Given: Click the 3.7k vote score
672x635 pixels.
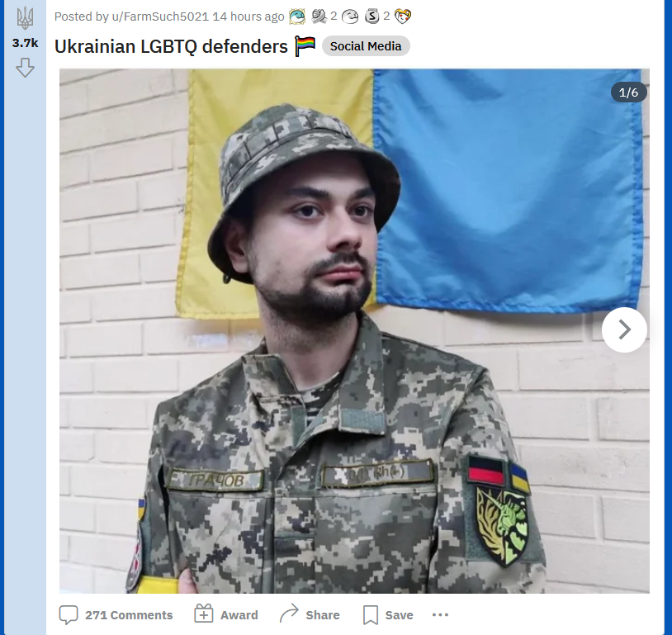Looking at the screenshot, I should coord(25,43).
